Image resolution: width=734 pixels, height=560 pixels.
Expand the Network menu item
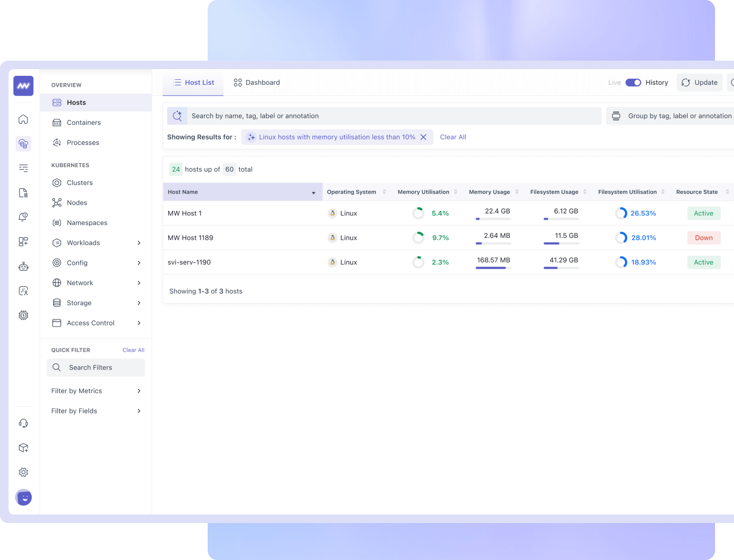[139, 283]
